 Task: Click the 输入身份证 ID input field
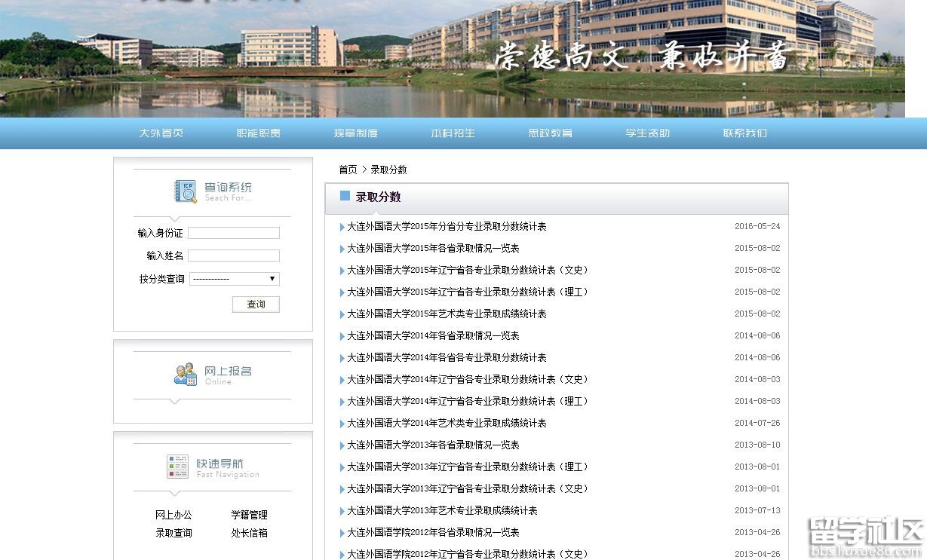point(234,233)
